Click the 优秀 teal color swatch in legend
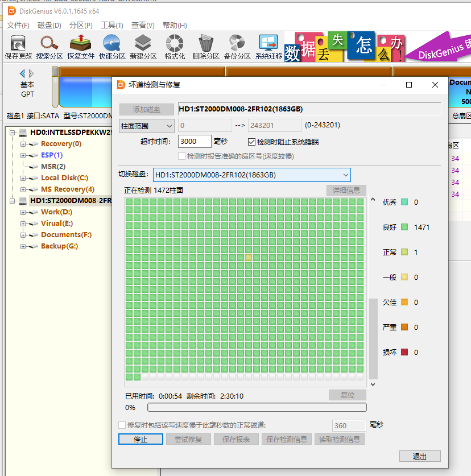Screen dimensions: 471x476 pyautogui.click(x=404, y=202)
